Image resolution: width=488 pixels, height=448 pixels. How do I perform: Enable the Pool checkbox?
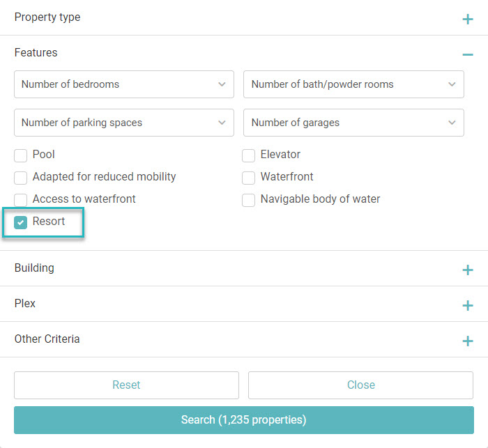(20, 155)
